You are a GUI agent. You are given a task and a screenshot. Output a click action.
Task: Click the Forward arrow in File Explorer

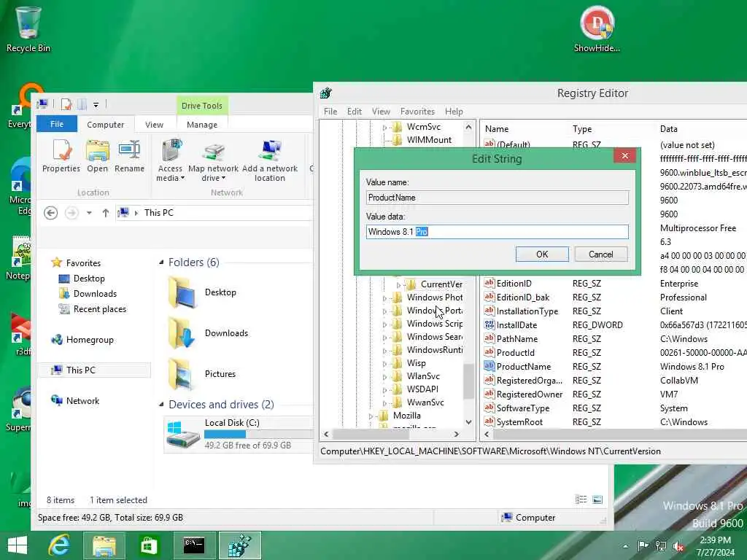(71, 212)
